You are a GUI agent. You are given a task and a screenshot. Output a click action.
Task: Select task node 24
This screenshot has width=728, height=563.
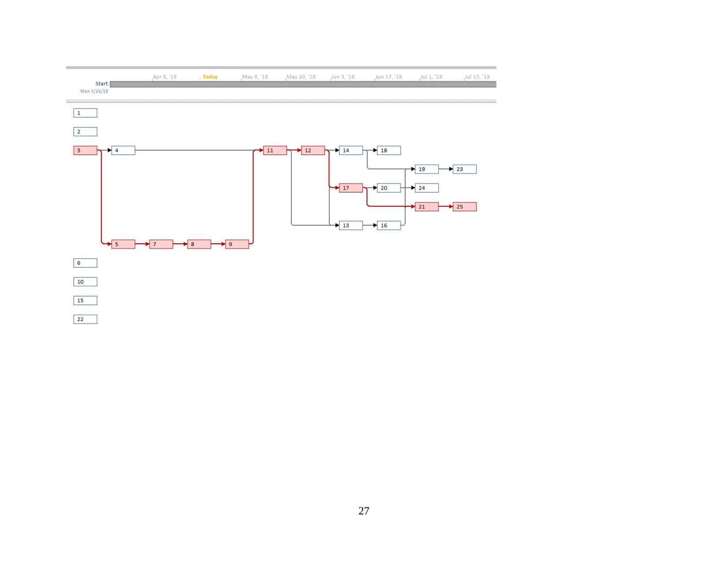click(x=427, y=188)
